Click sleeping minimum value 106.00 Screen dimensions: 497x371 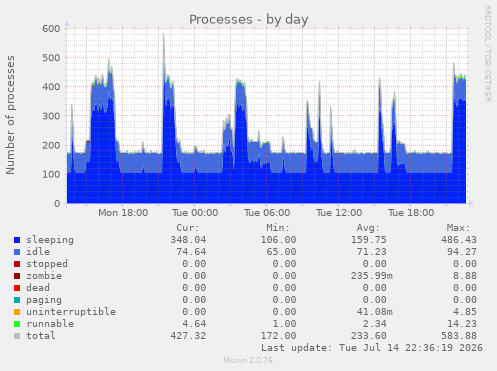point(278,240)
